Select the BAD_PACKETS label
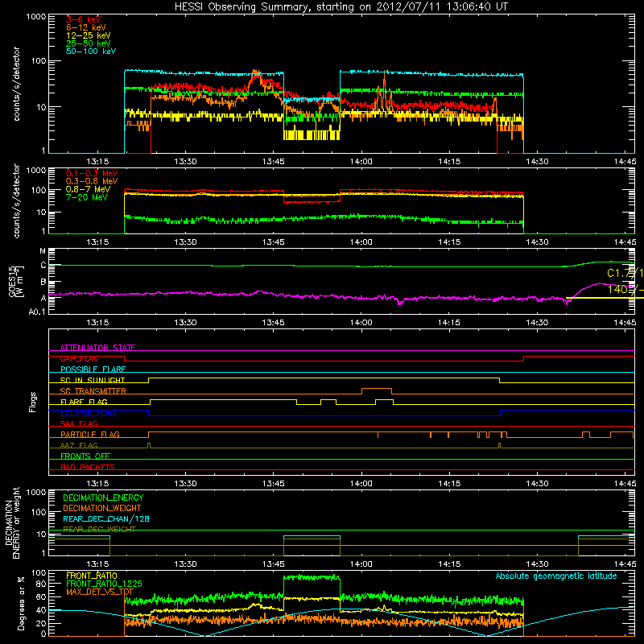This screenshot has width=644, height=644. (88, 468)
